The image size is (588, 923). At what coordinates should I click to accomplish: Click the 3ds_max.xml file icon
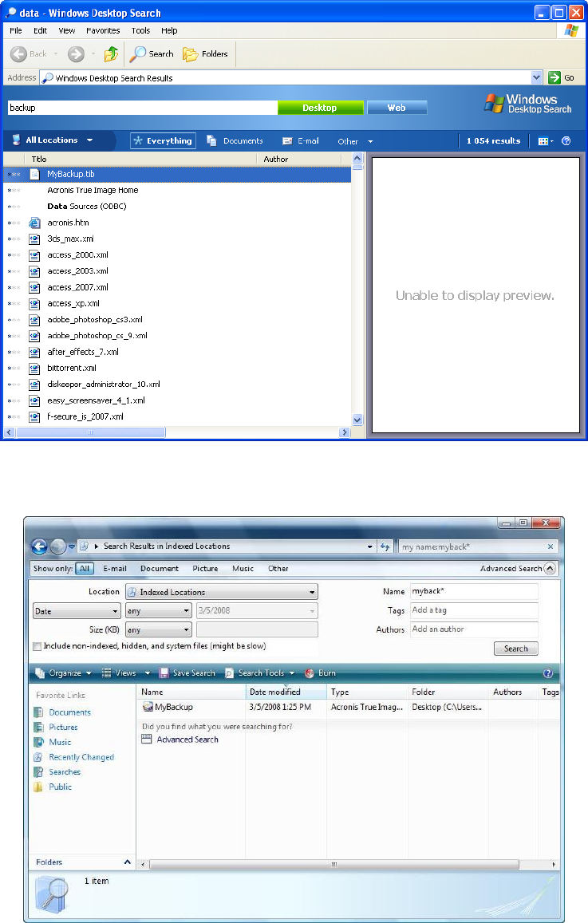35,239
